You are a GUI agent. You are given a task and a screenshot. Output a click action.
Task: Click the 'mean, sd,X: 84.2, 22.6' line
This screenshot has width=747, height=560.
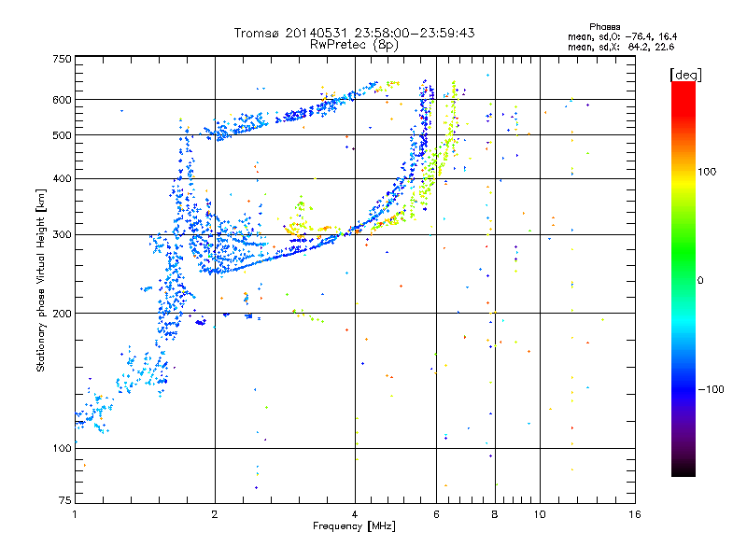(x=621, y=47)
